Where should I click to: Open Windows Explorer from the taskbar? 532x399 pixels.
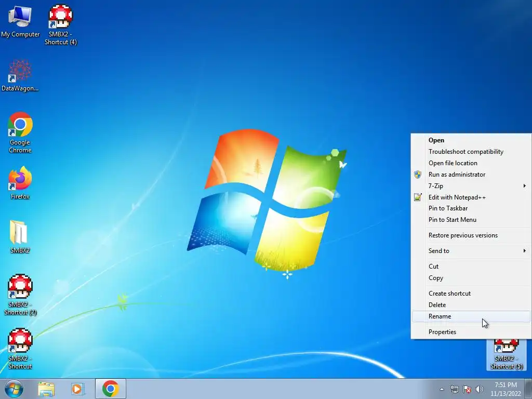[x=46, y=389]
